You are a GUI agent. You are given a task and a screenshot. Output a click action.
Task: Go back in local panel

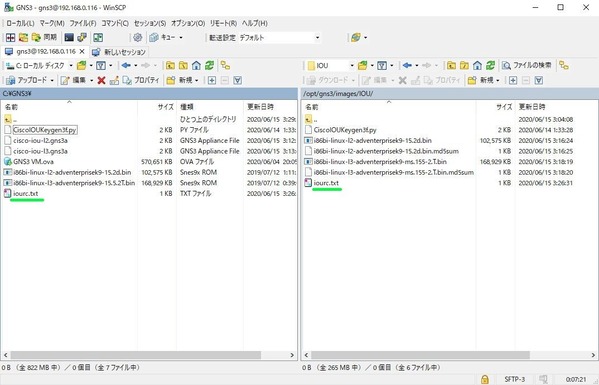coord(126,66)
